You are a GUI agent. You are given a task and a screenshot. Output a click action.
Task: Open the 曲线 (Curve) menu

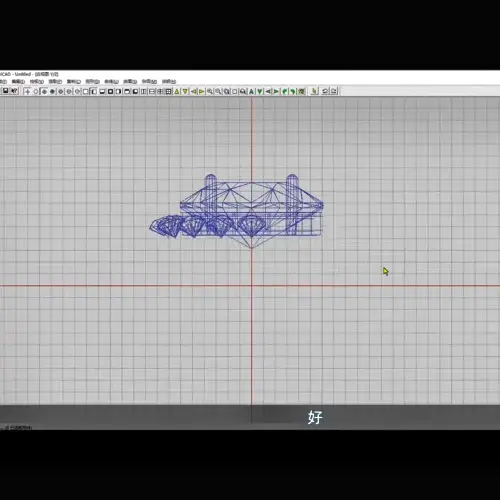(111, 81)
